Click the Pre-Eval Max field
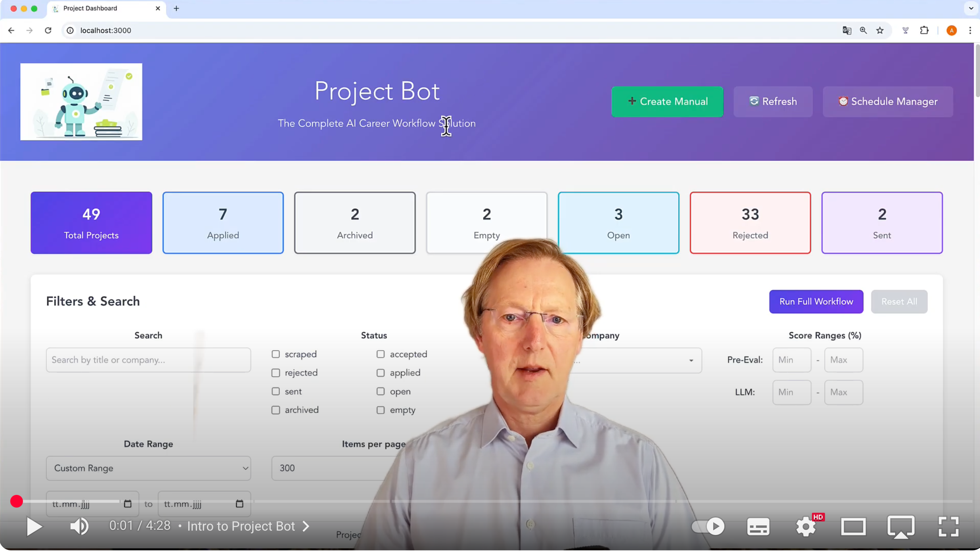980x552 pixels. tap(844, 360)
